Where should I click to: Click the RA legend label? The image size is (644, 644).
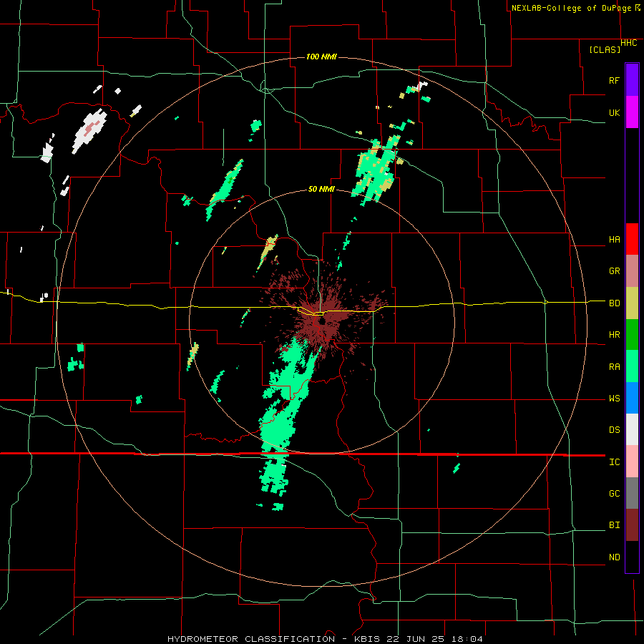tap(614, 367)
